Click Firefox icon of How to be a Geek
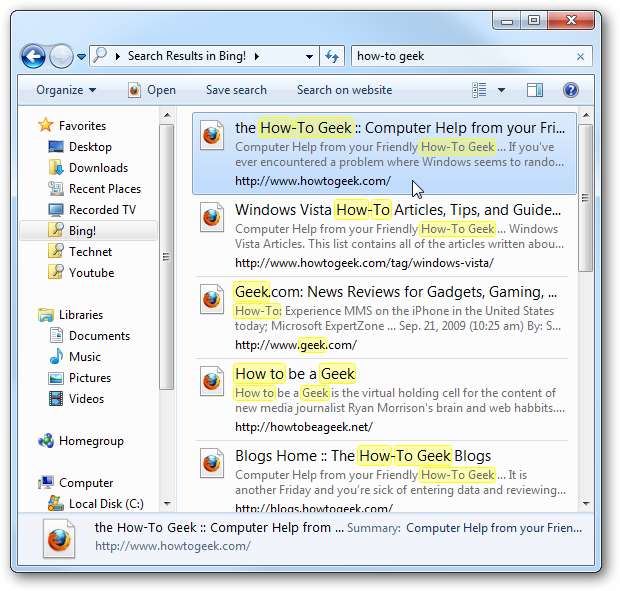The width and height of the screenshot is (620, 591). pos(212,381)
